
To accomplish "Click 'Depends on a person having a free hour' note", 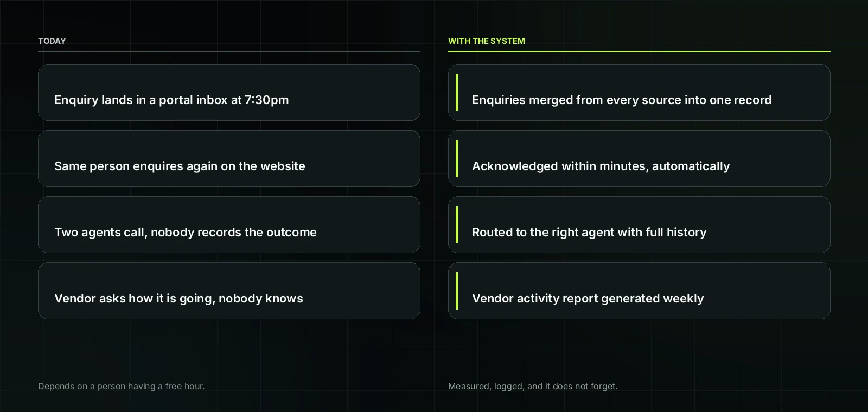I will pyautogui.click(x=122, y=387).
